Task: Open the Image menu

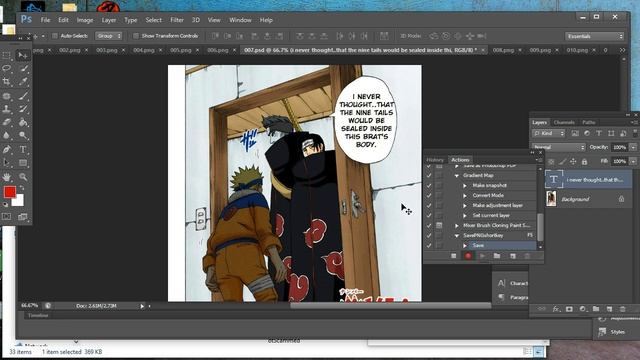Action: point(85,20)
